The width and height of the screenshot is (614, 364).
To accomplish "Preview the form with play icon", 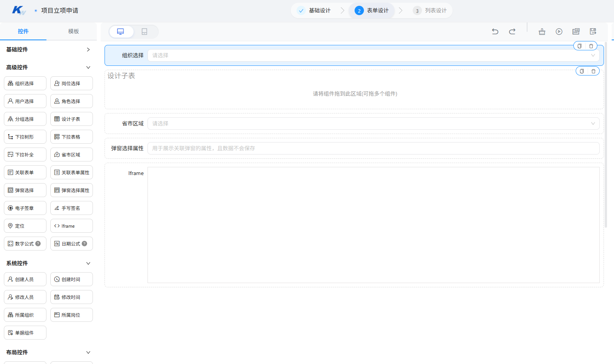I will pos(559,31).
